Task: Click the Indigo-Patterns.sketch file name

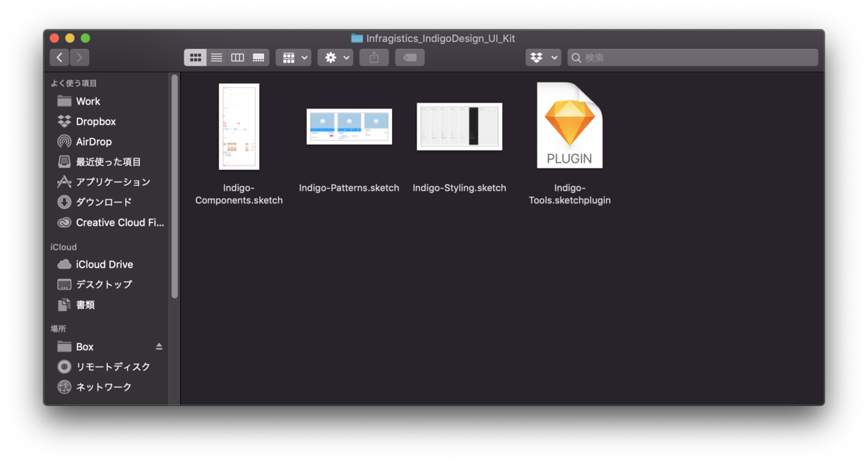Action: pyautogui.click(x=349, y=188)
